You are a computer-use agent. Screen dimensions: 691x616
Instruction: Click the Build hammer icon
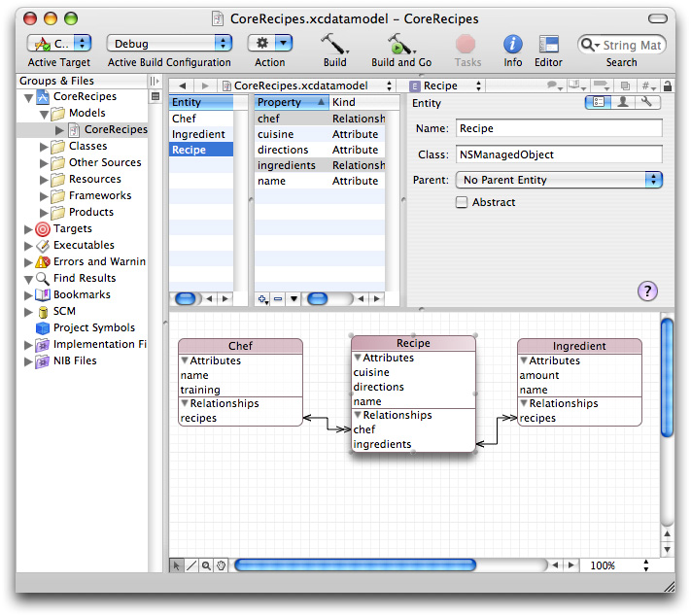pyautogui.click(x=334, y=44)
